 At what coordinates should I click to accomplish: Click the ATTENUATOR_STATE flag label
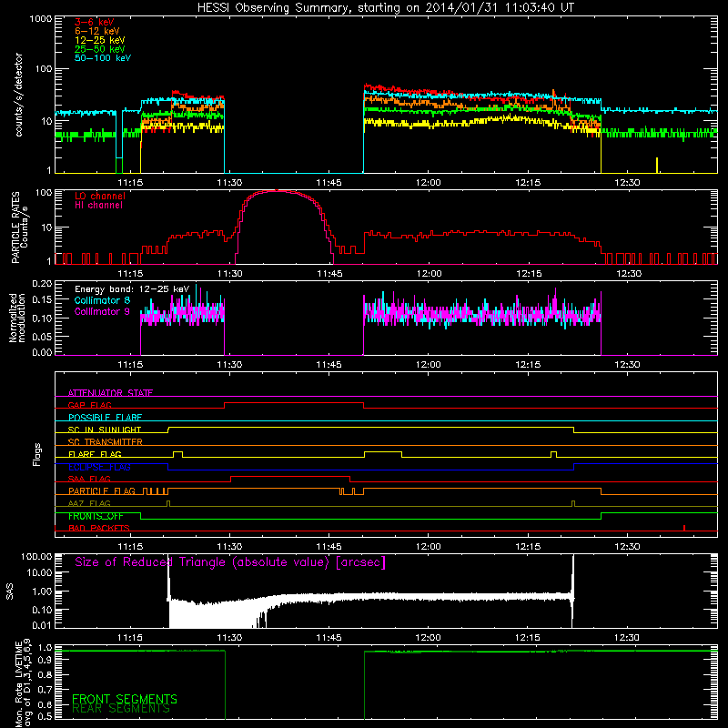[x=110, y=393]
